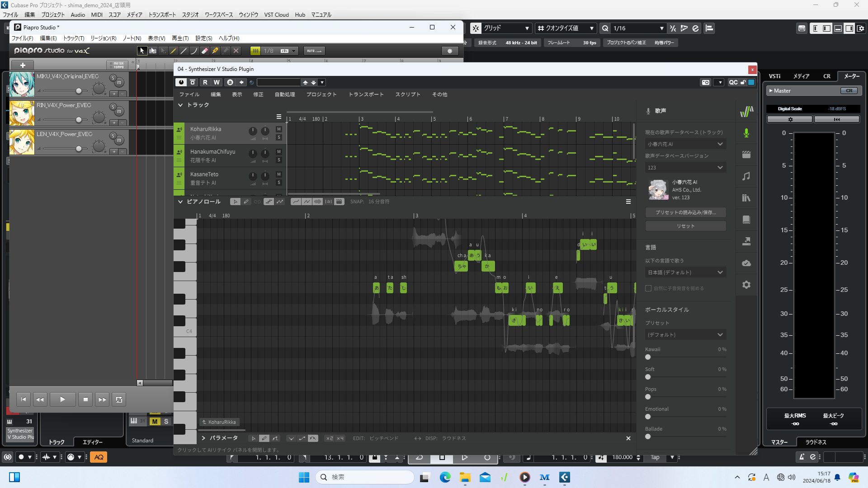Screen dimensions: 868x488
Task: Adjust MIKU_V4X_Original_EVEC volume slider
Action: coord(79,91)
